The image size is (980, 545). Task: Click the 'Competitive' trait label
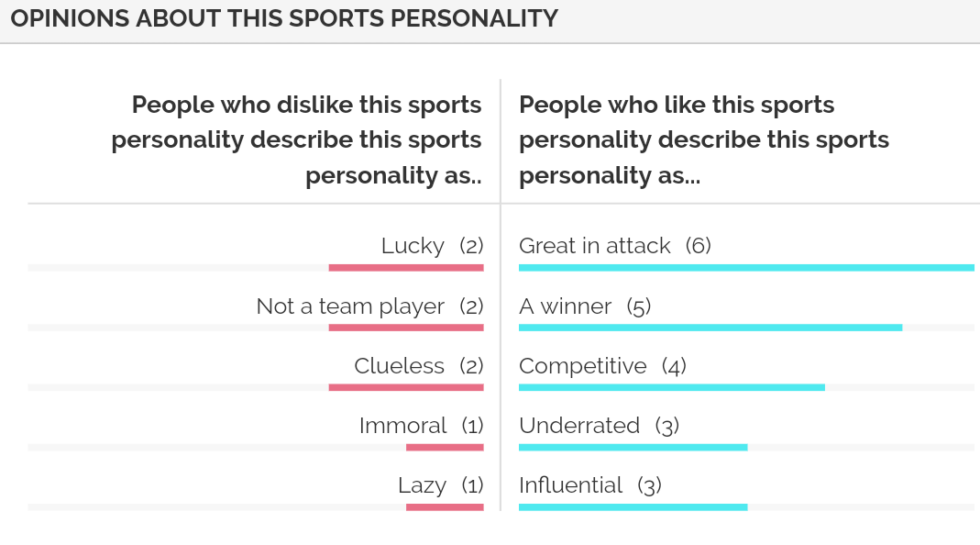(x=582, y=366)
